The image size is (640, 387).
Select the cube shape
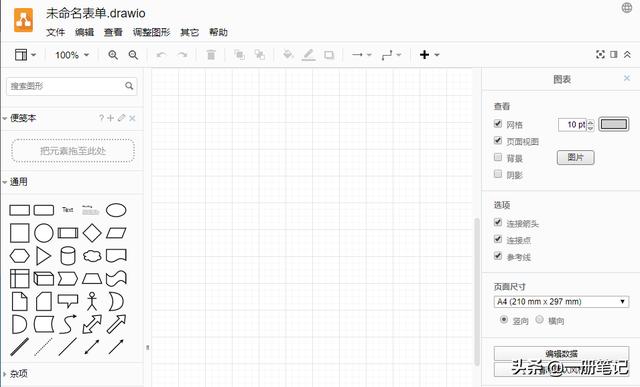point(44,279)
